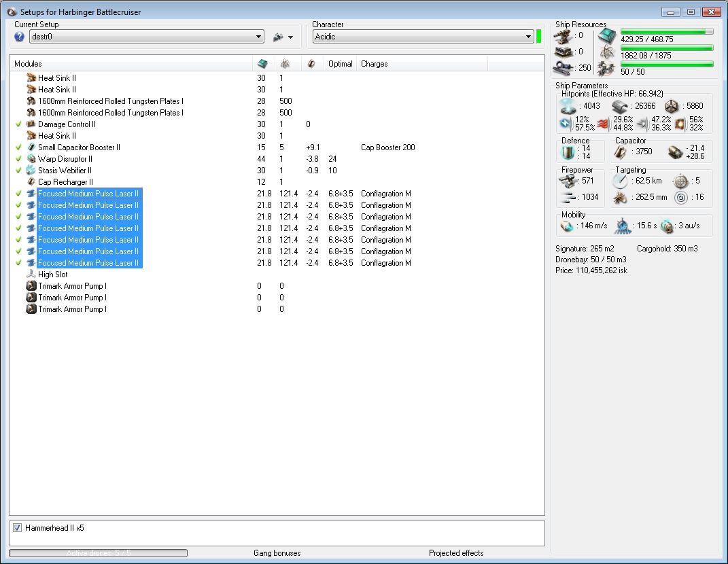Click the volley damage icon showing 1034
Screen dimensions: 728x564
coord(568,197)
